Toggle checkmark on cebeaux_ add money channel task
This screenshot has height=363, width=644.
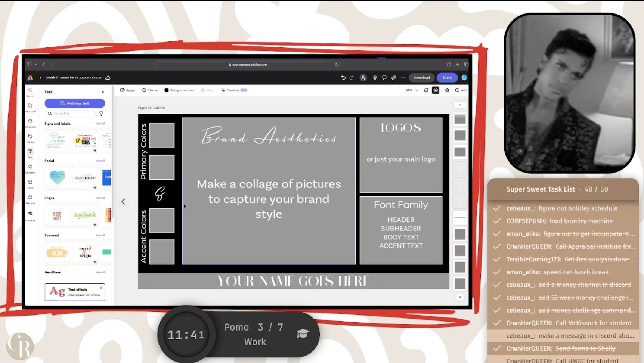coord(497,285)
